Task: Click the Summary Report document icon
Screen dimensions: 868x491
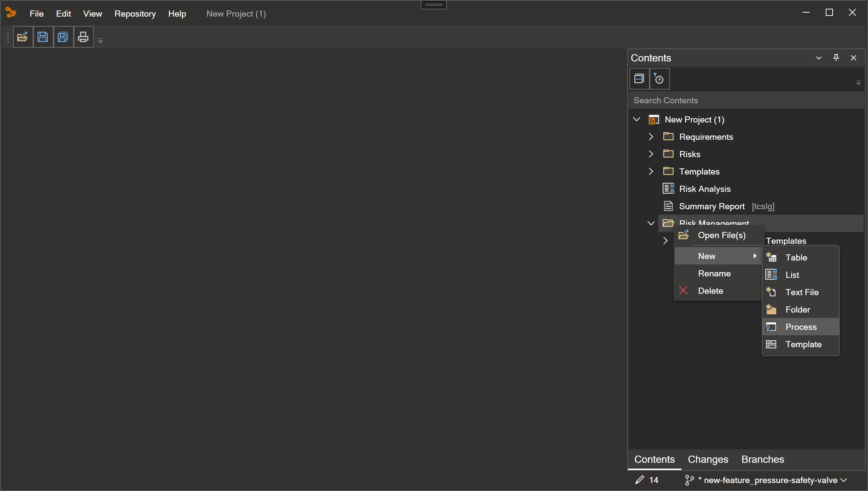Action: (x=668, y=206)
